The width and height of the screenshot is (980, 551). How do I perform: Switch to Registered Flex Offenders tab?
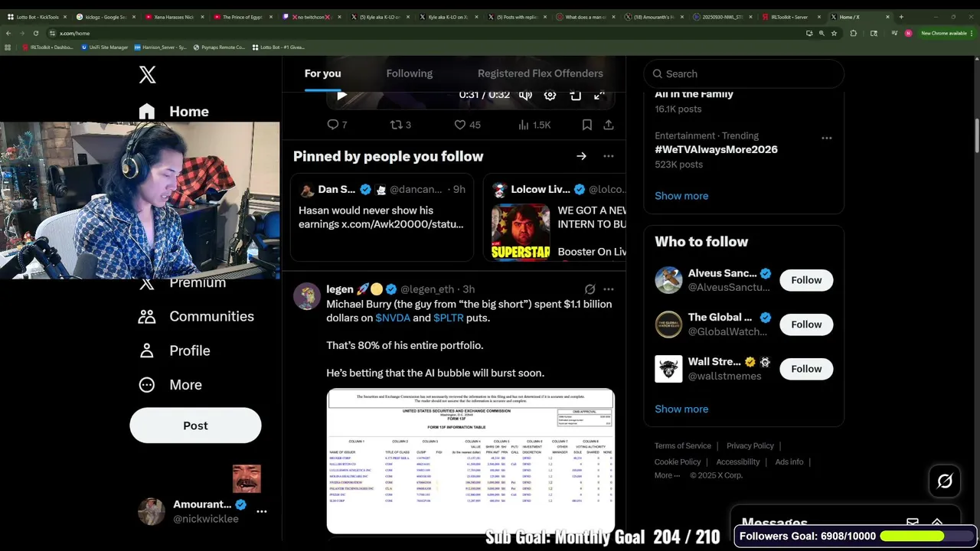point(541,73)
